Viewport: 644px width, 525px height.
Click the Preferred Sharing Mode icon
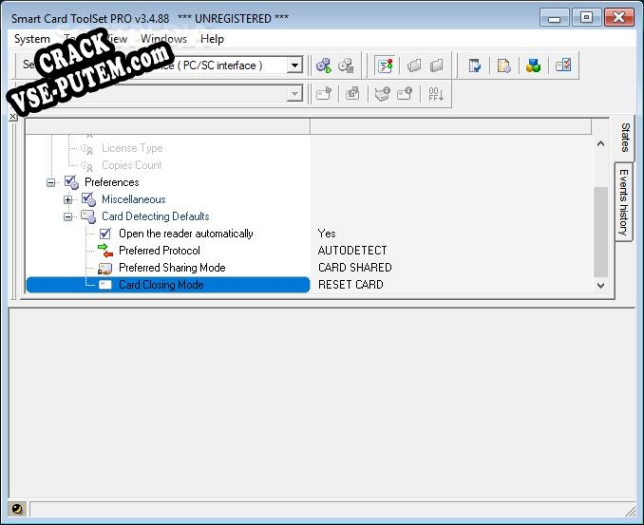click(x=105, y=268)
